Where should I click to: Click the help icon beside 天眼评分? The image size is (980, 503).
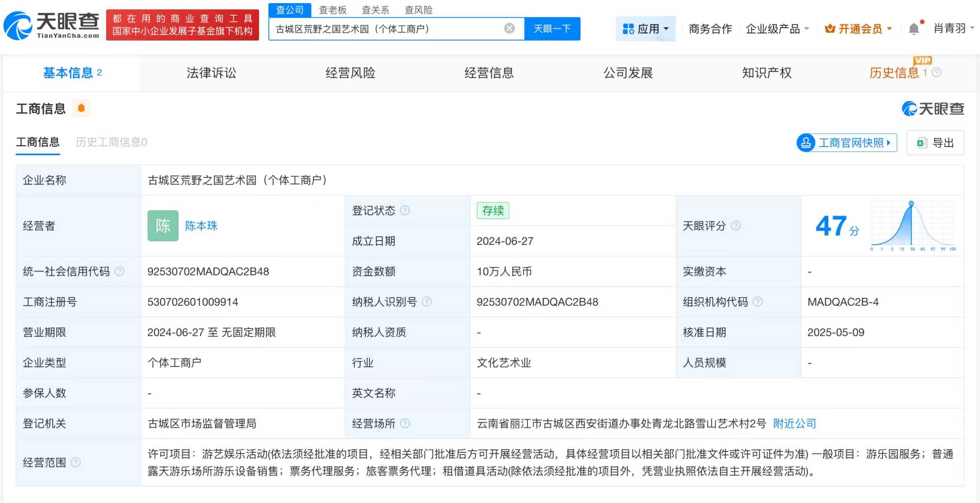(x=735, y=226)
